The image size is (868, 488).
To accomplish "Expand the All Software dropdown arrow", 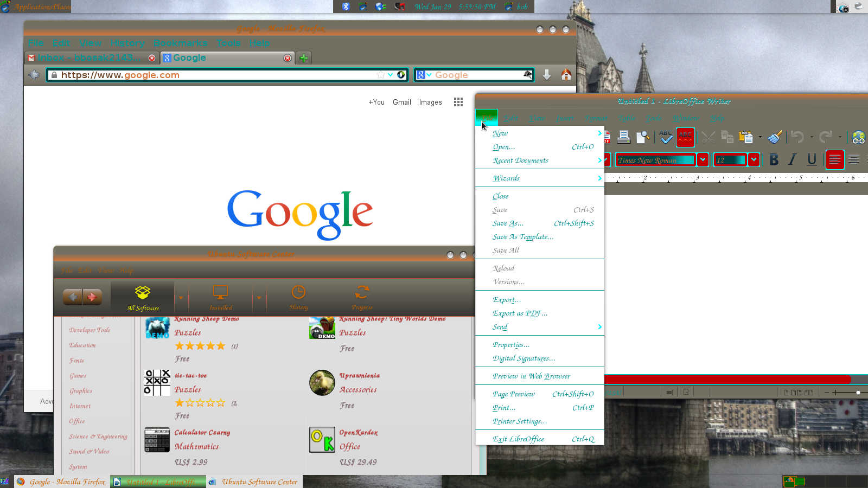I will (181, 298).
